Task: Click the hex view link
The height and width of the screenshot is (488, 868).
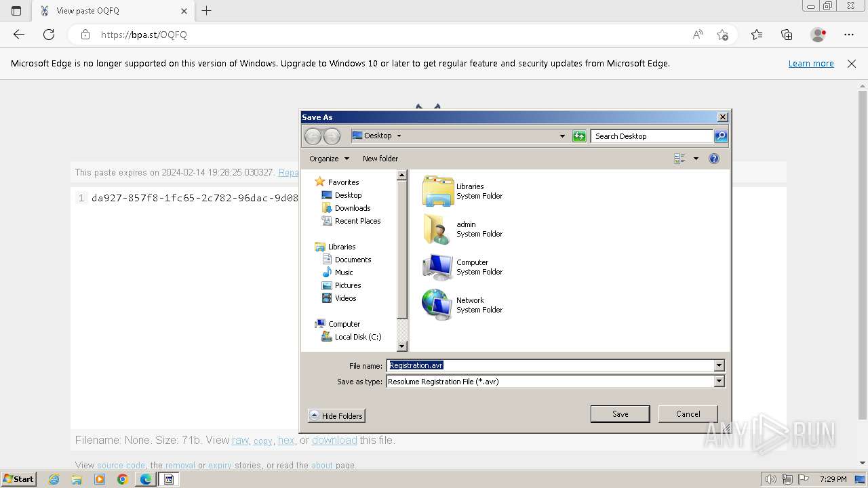Action: pos(286,441)
